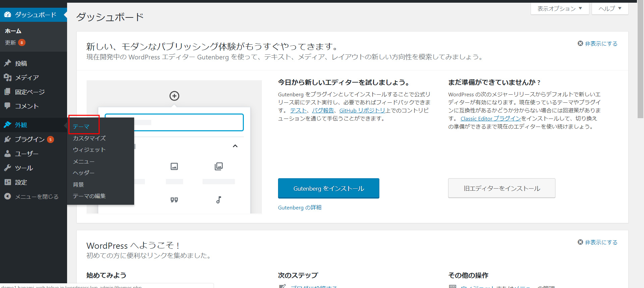Follow the バグ報告 link
Viewport: 644px width, 288px height.
323,110
